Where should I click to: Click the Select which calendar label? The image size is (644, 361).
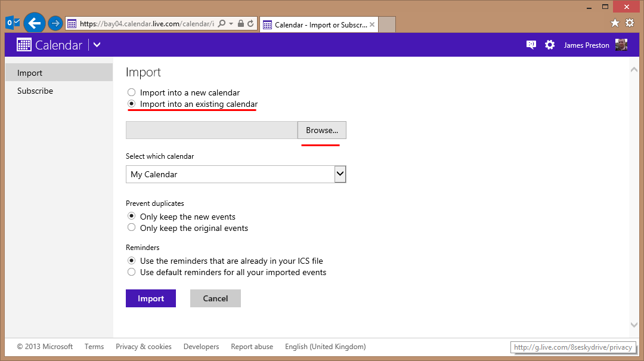click(x=160, y=156)
